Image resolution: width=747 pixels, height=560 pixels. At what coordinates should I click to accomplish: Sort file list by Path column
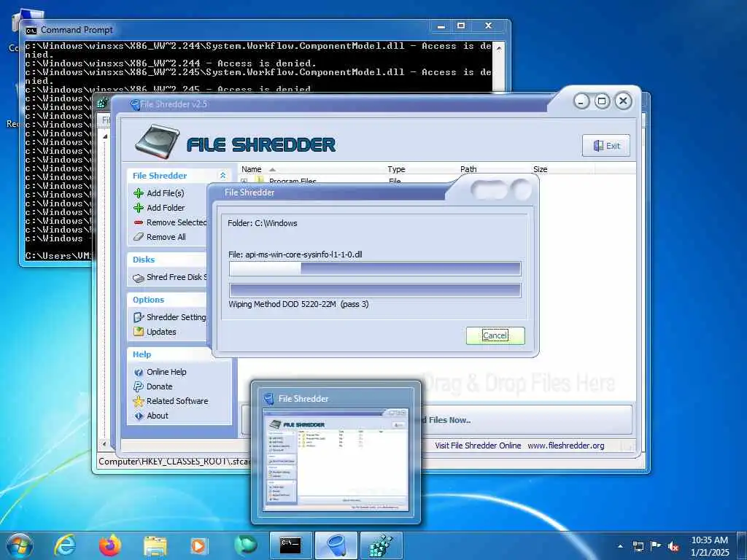[468, 169]
